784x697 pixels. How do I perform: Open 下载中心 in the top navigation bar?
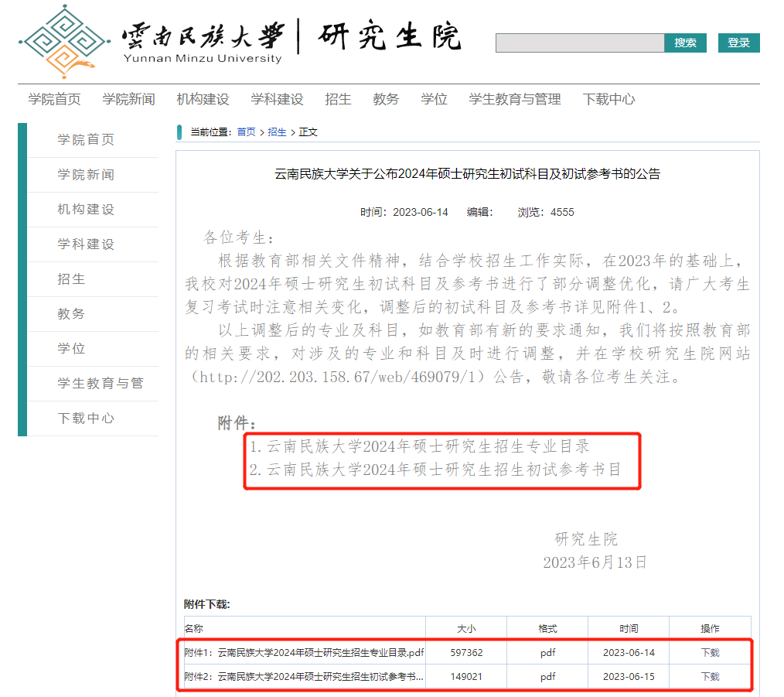click(x=608, y=99)
